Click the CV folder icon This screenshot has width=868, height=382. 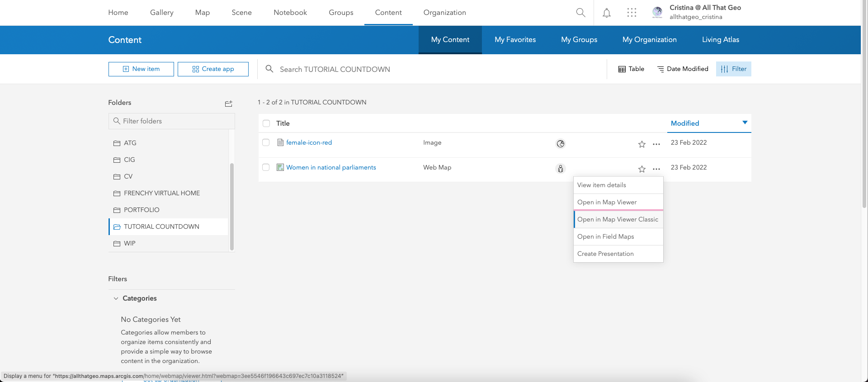point(117,176)
